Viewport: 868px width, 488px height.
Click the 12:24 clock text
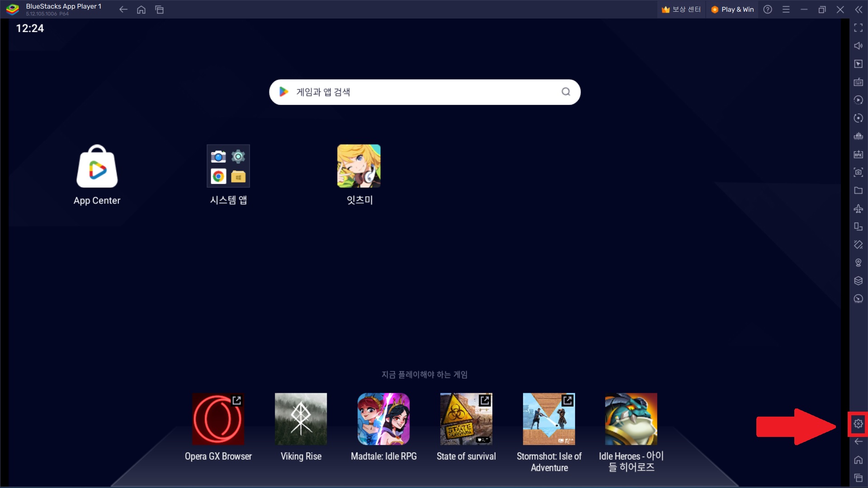(x=30, y=28)
